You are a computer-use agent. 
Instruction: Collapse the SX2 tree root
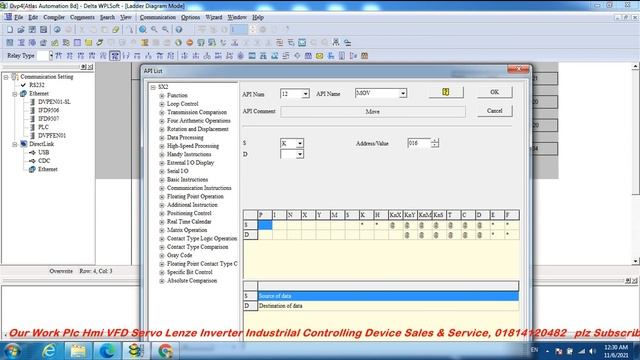pyautogui.click(x=153, y=87)
